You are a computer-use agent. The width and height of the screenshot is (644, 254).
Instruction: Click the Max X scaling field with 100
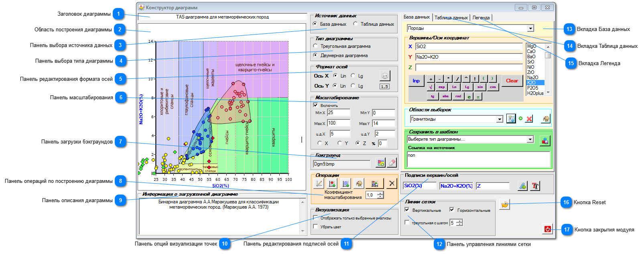[x=339, y=123]
